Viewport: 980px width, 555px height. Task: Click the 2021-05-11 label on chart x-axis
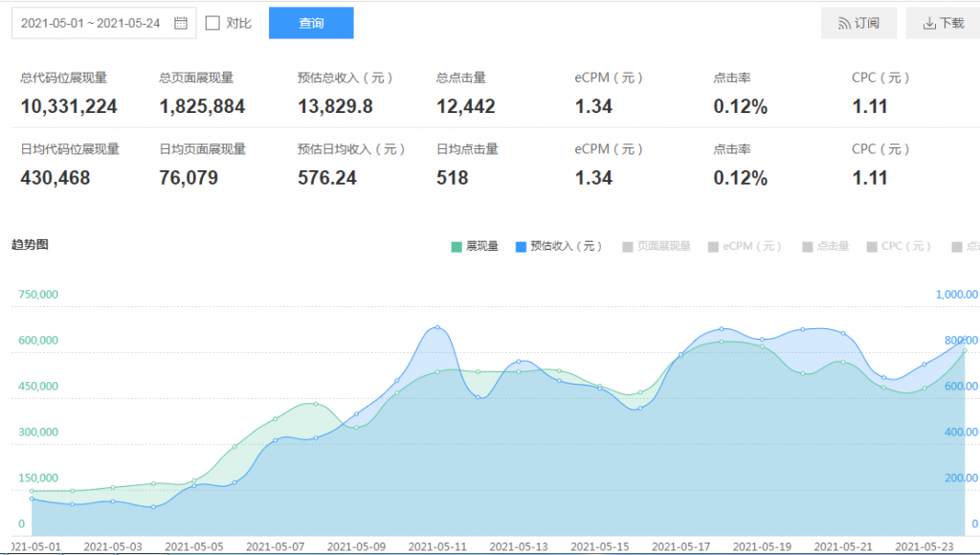tap(437, 546)
